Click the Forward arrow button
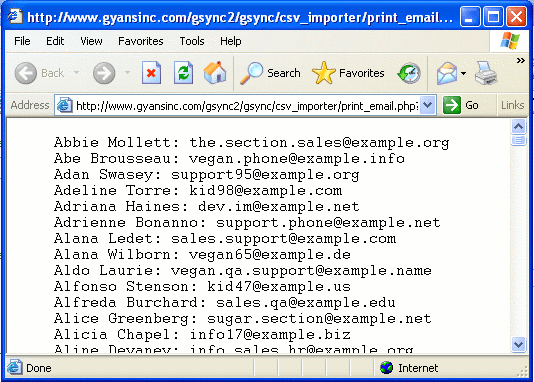 tap(104, 73)
